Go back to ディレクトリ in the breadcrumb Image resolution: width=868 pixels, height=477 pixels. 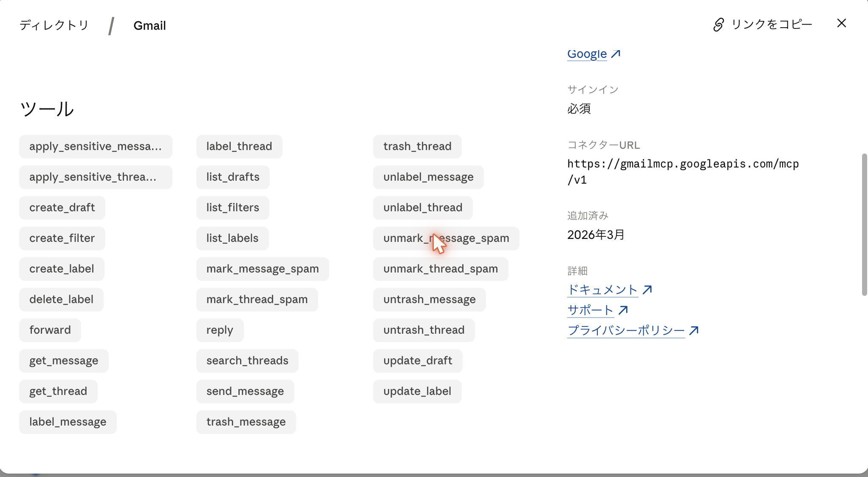[54, 26]
